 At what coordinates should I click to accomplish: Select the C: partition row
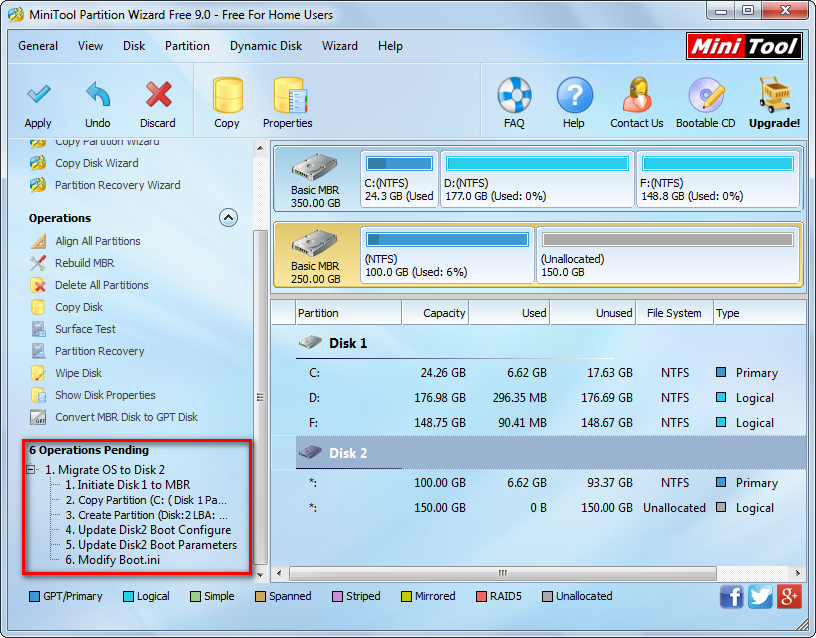tap(539, 373)
